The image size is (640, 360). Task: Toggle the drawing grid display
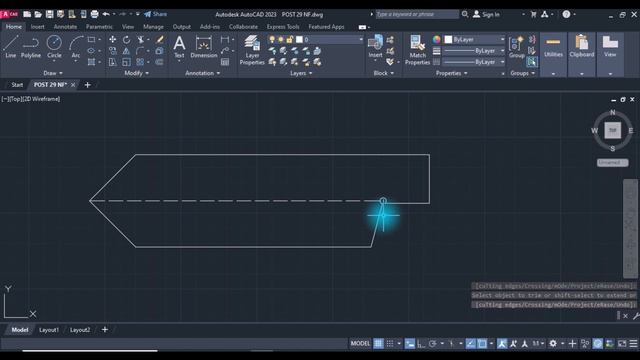(x=378, y=344)
